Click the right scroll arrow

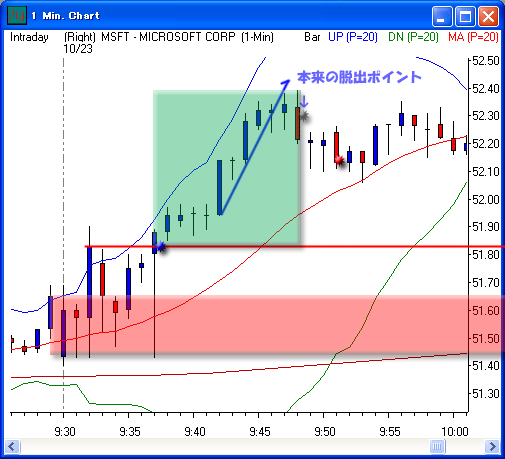pos(492,446)
